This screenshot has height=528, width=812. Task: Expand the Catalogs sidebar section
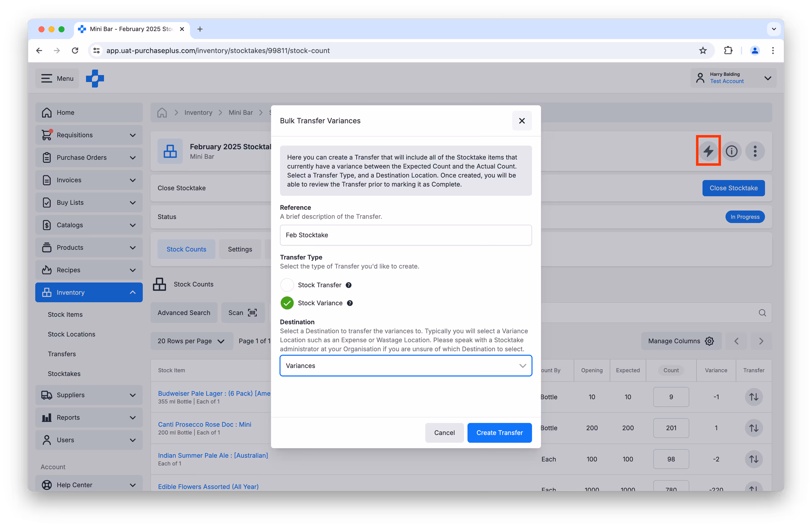(x=89, y=225)
